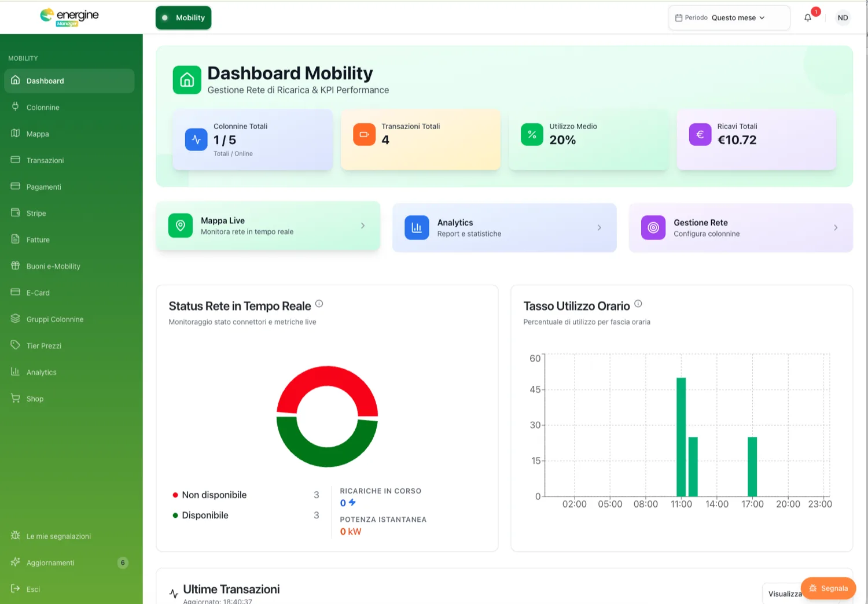
Task: Open the Periodo Questo mese dropdown
Action: (x=729, y=18)
